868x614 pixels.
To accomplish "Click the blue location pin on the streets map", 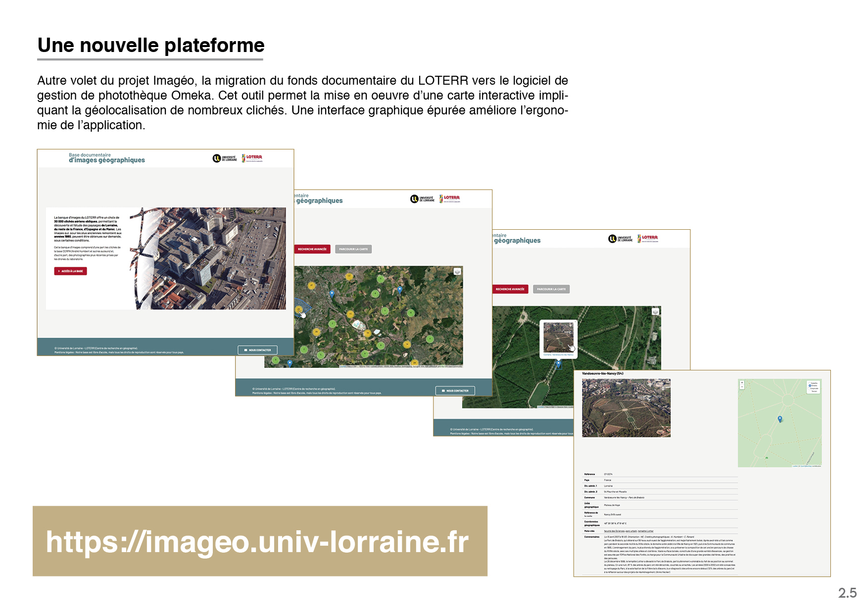I will click(x=780, y=419).
